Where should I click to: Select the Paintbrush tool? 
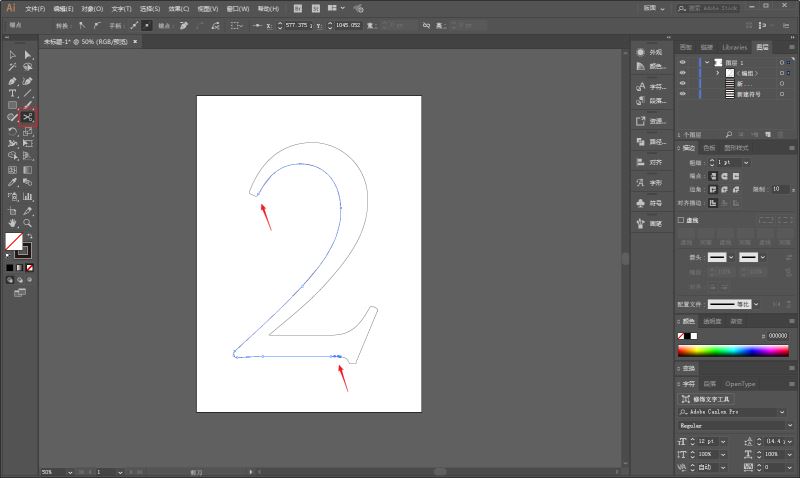(x=28, y=105)
